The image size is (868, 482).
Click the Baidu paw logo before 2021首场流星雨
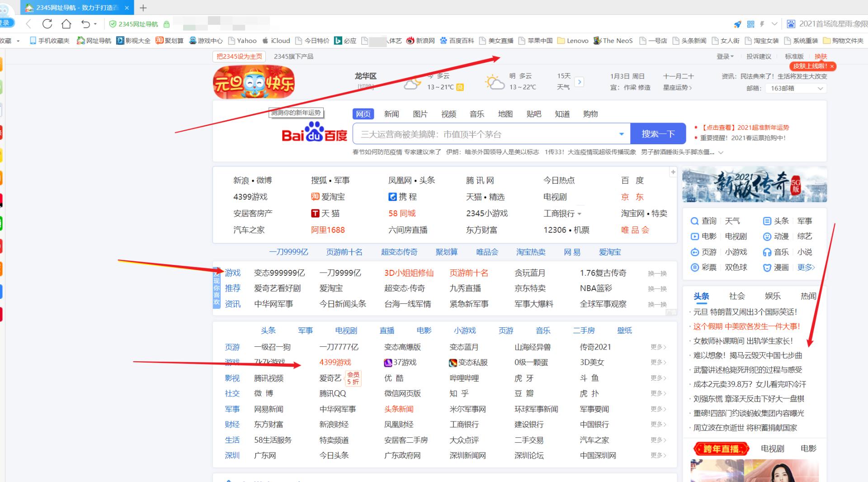click(x=791, y=24)
